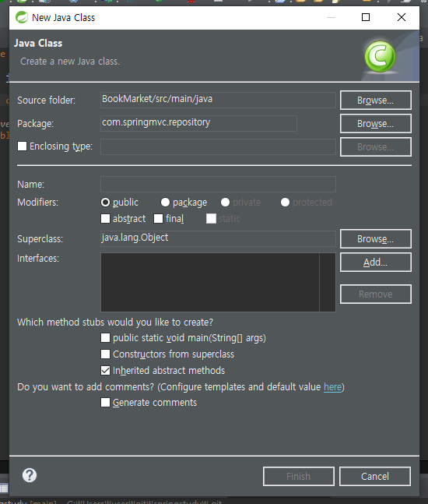Viewport: 428px width, 504px height.
Task: Check the Enclosing type checkbox
Action: coord(22,146)
